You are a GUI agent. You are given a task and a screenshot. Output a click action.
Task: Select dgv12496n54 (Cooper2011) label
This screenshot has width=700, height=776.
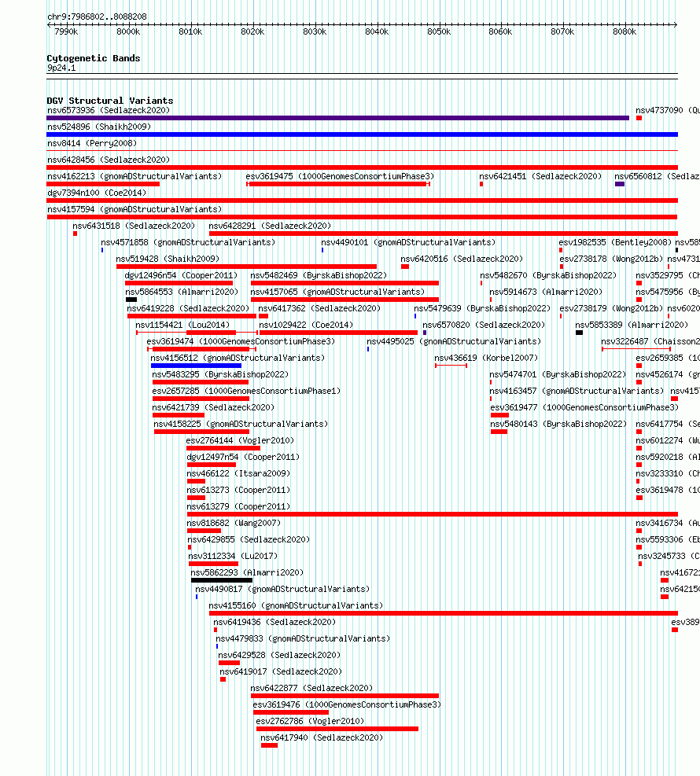pos(181,275)
